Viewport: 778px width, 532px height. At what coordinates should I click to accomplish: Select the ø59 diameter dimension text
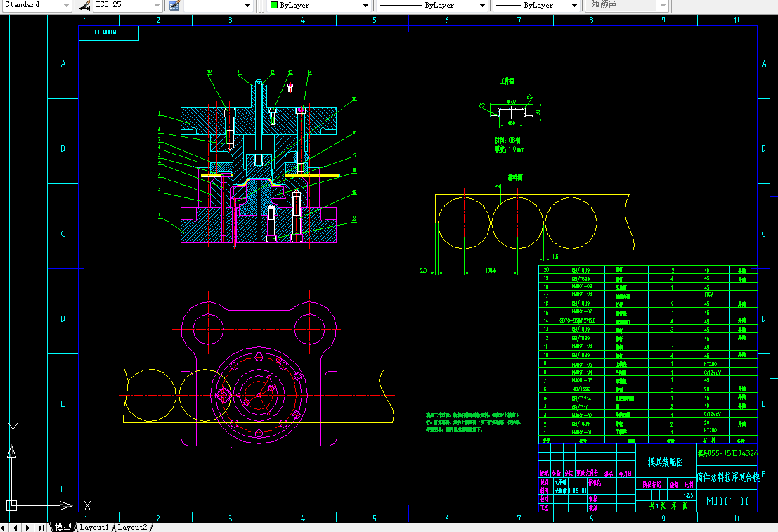pos(512,122)
